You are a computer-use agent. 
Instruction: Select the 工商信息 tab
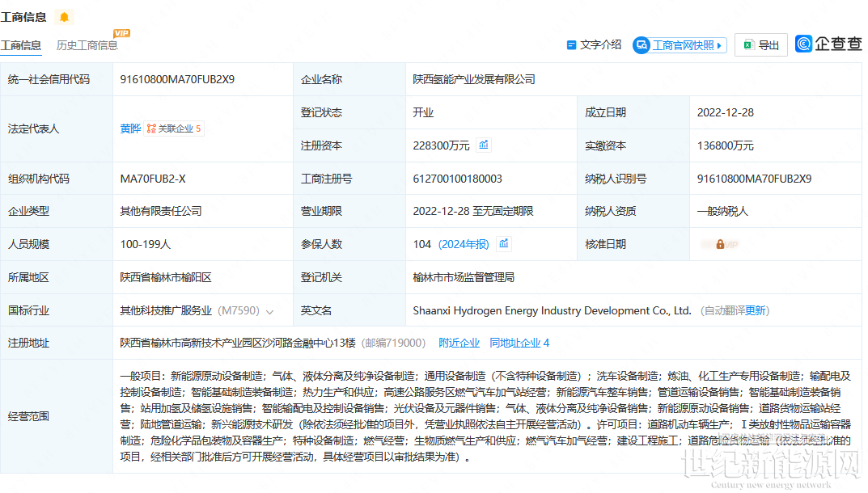coord(21,45)
